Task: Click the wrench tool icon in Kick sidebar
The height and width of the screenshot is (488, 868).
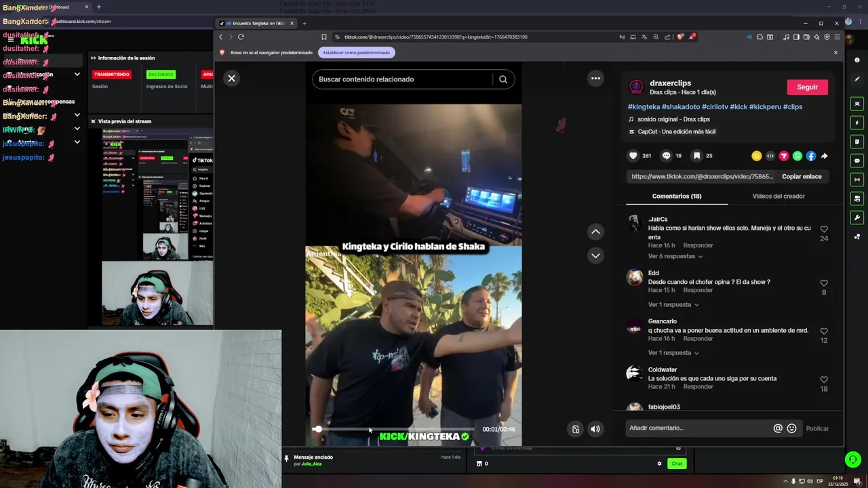Action: [x=857, y=218]
